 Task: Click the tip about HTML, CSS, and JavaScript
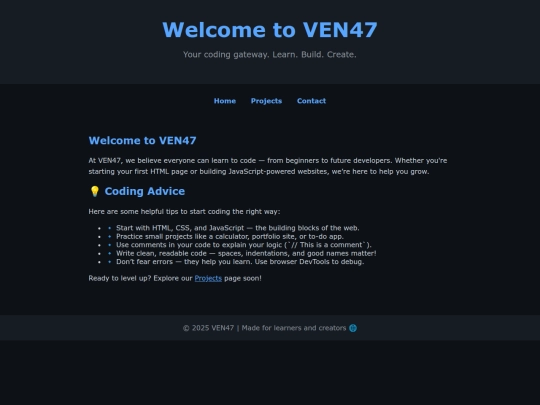(238, 228)
